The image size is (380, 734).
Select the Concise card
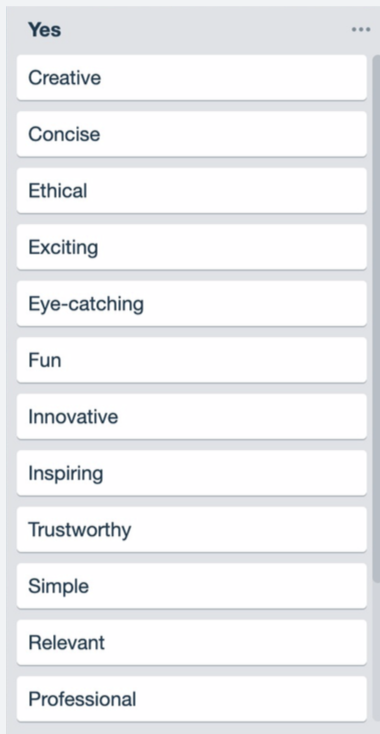[x=191, y=134]
